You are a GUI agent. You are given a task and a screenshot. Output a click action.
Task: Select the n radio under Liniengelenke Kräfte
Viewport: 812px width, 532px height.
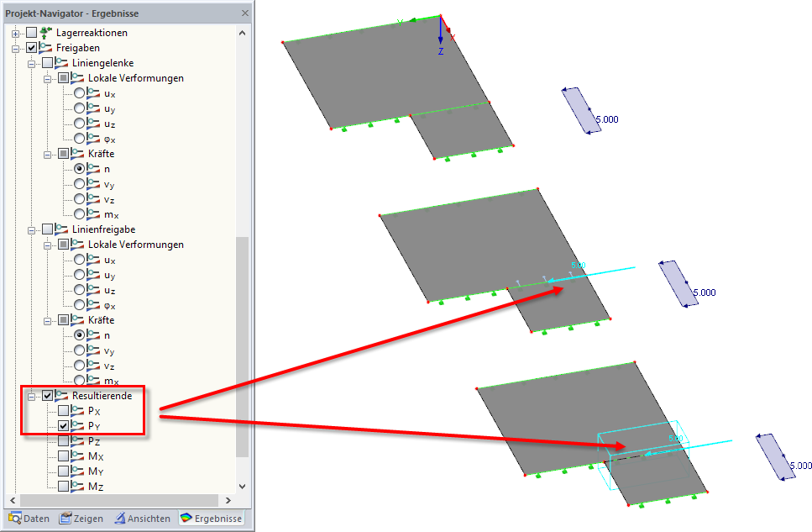coord(79,169)
